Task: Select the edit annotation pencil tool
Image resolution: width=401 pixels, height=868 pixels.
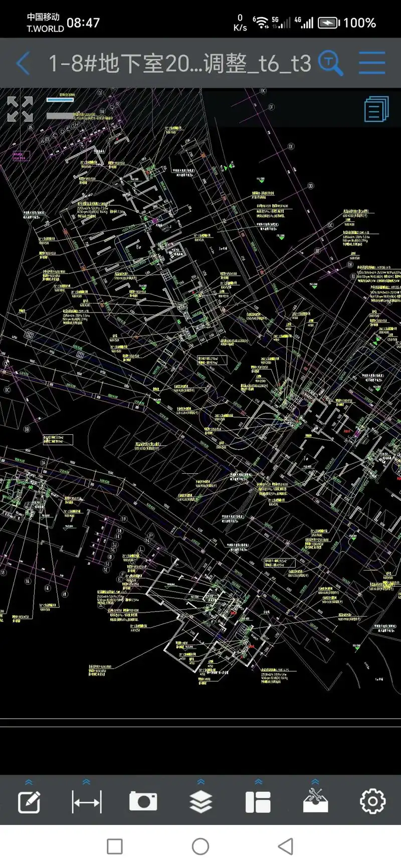Action: pyautogui.click(x=29, y=802)
